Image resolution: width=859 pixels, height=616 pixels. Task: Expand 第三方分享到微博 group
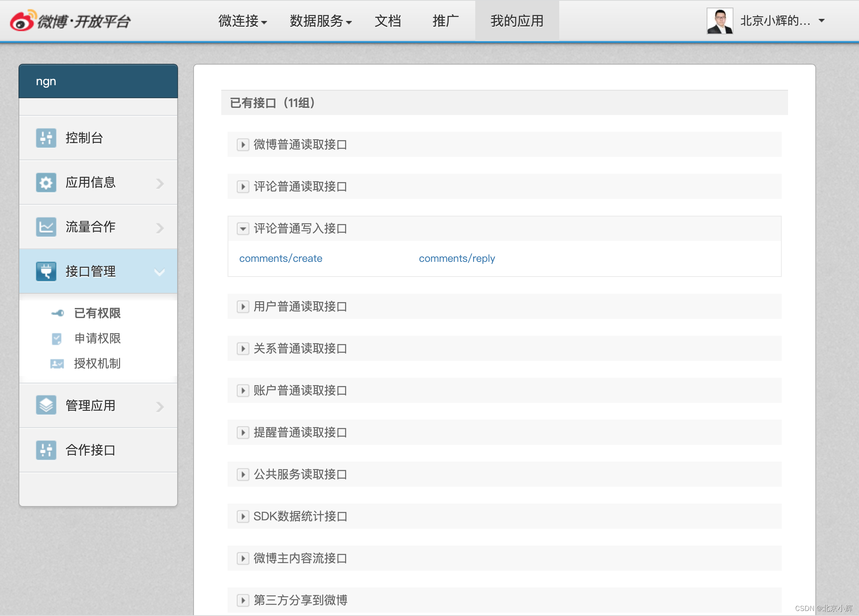243,600
